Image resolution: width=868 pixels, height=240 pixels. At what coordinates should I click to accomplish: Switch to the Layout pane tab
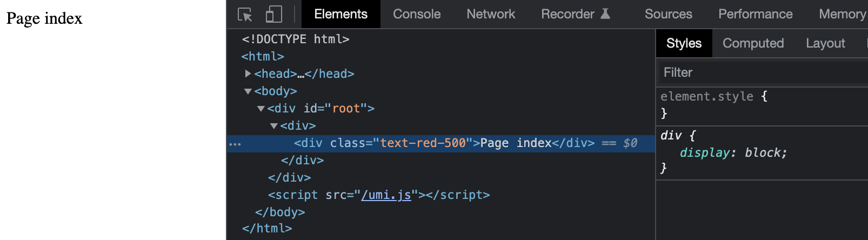click(x=825, y=43)
